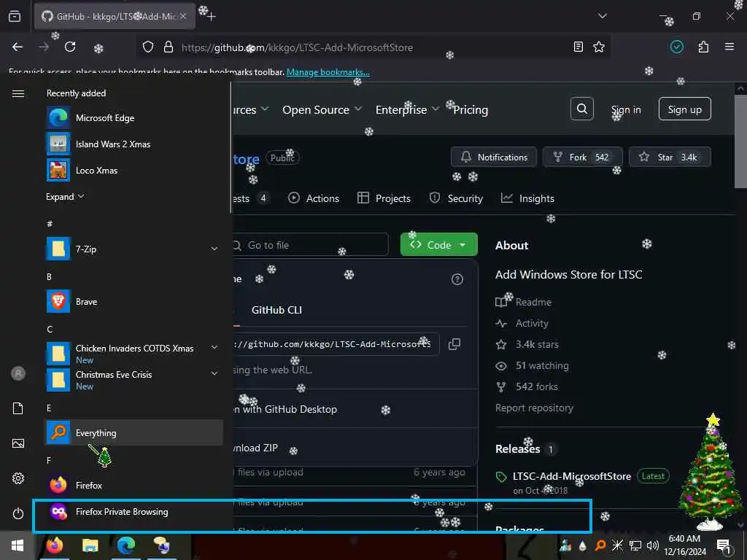Bookmark this page with star icon
747x560 pixels.
pos(599,47)
